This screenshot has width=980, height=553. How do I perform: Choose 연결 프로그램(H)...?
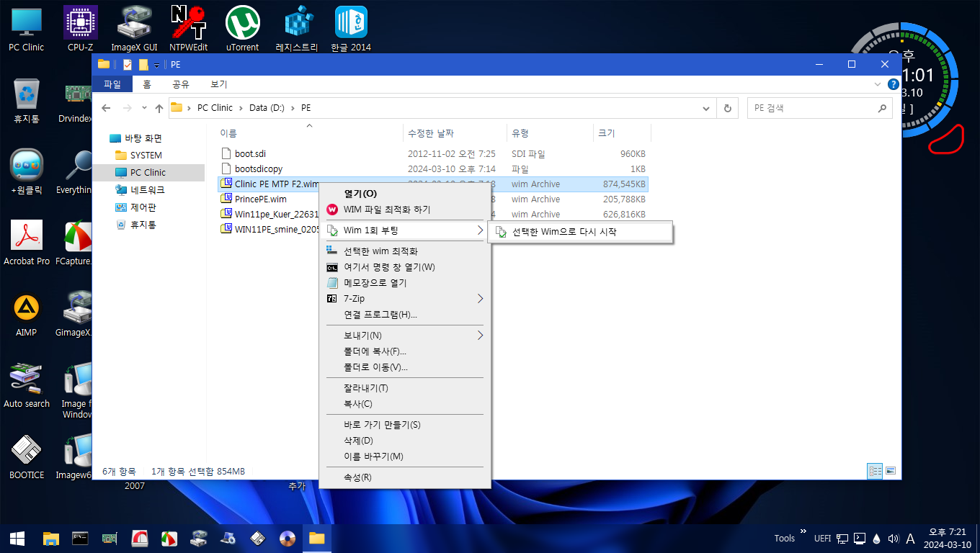tap(404, 315)
